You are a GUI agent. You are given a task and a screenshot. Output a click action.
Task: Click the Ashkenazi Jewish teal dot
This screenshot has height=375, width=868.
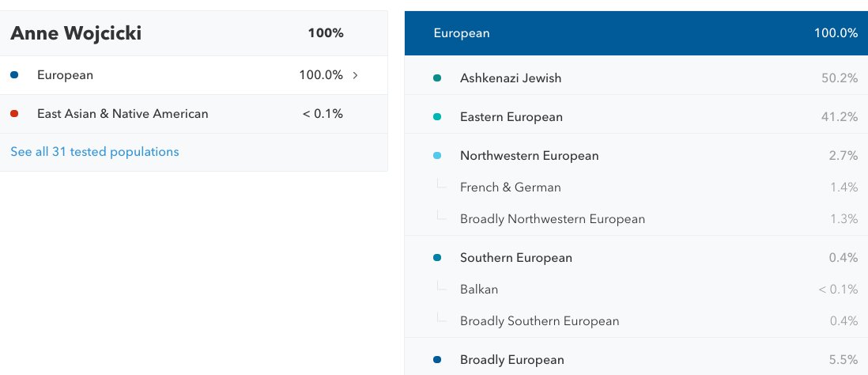437,78
